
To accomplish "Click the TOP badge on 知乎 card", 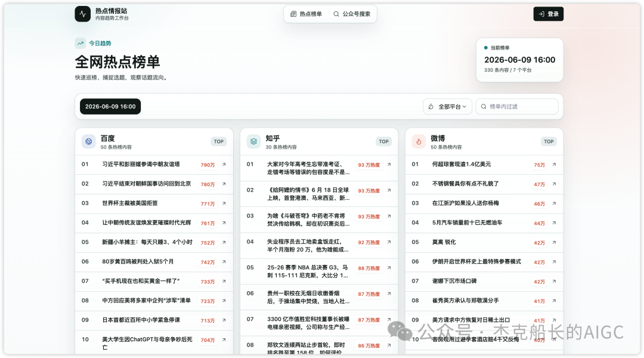I will click(383, 141).
